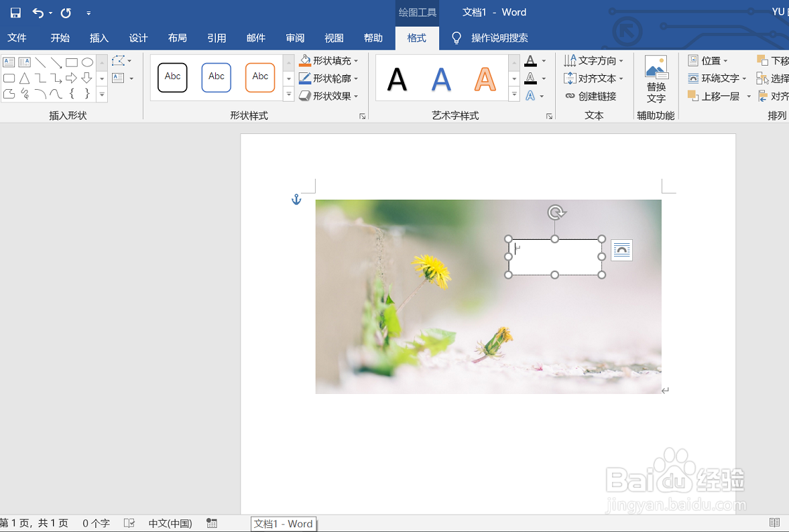Switch to the 审阅 ribbon tab
789x532 pixels.
point(295,38)
